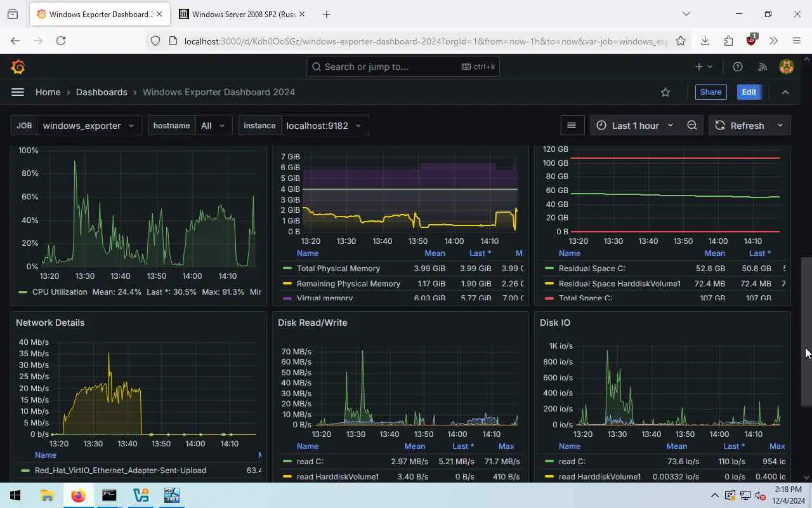Click the Grafana logo icon
This screenshot has height=508, width=812.
18,67
